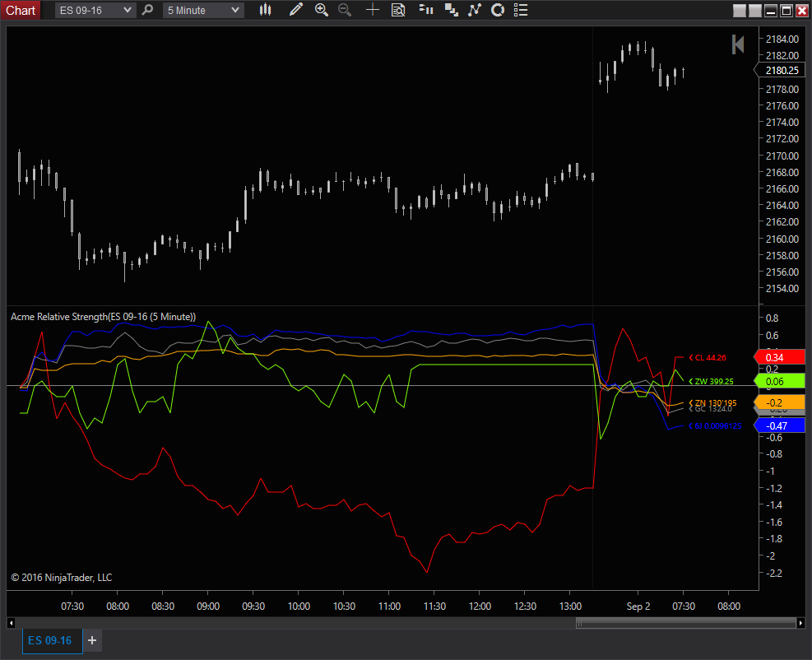Click the orange ZN 130'195 label
Screen dimensions: 812x660
pyautogui.click(x=712, y=402)
